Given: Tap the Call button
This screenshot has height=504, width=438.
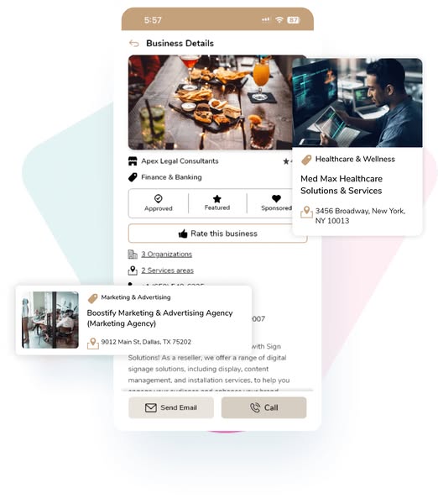Looking at the screenshot, I should [263, 407].
